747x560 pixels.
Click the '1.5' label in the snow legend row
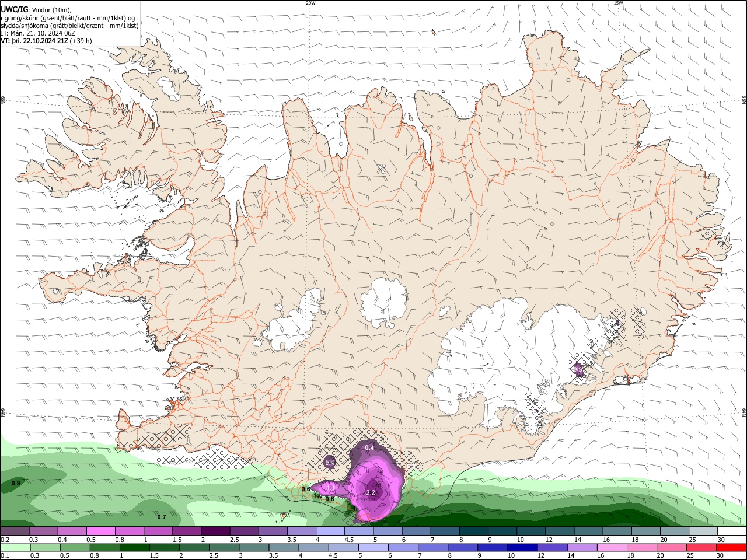click(x=177, y=540)
